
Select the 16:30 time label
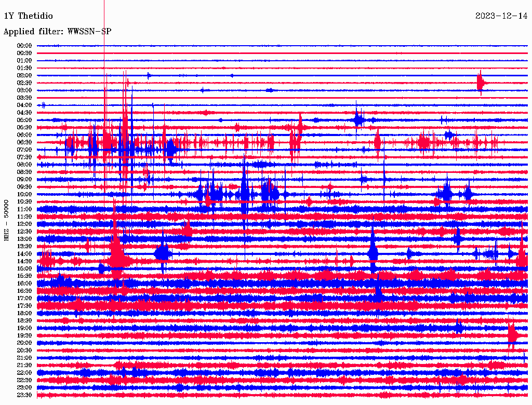(x=24, y=291)
